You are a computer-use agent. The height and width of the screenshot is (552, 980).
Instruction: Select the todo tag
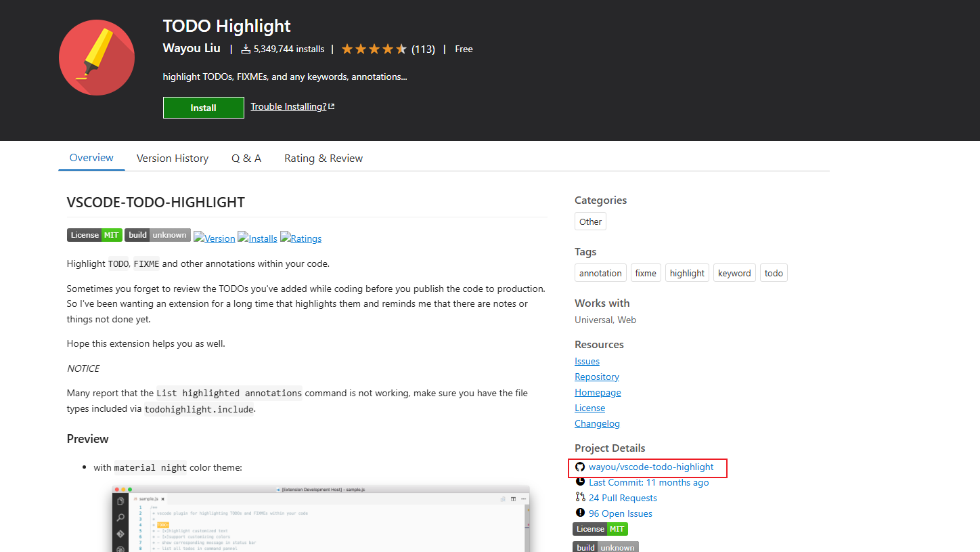click(774, 273)
